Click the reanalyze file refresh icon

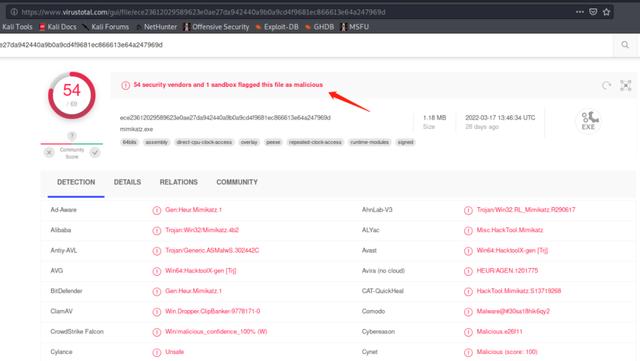click(607, 85)
